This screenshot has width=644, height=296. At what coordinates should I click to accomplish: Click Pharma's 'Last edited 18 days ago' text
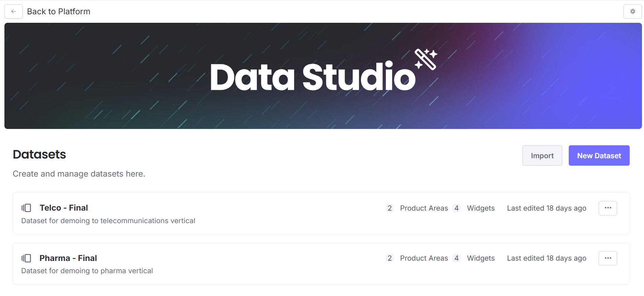(546, 258)
